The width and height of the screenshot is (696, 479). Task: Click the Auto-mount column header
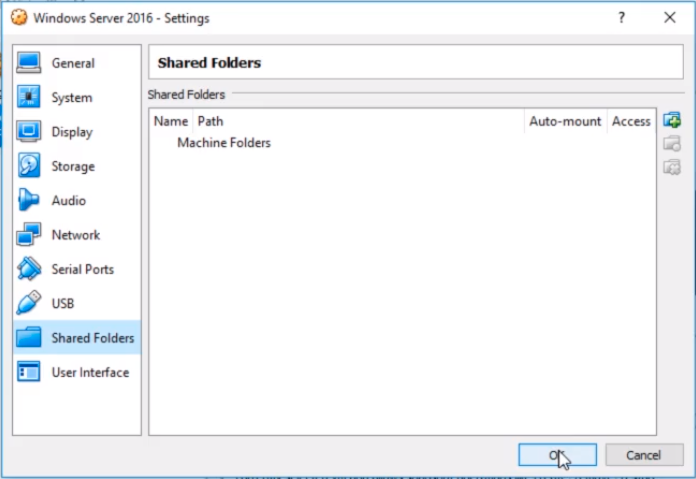[x=565, y=121]
